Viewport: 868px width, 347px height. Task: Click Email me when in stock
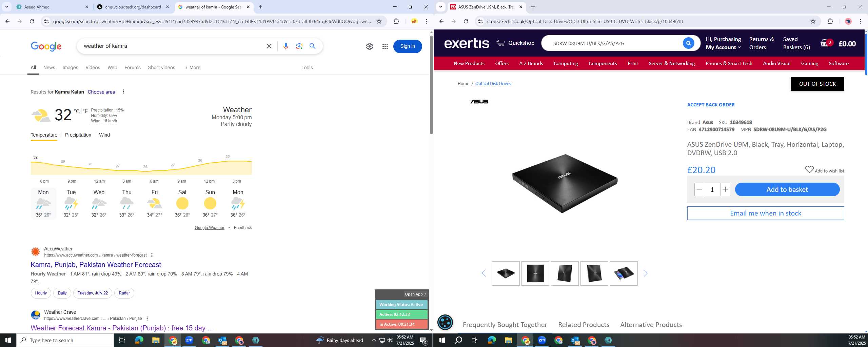[765, 213]
